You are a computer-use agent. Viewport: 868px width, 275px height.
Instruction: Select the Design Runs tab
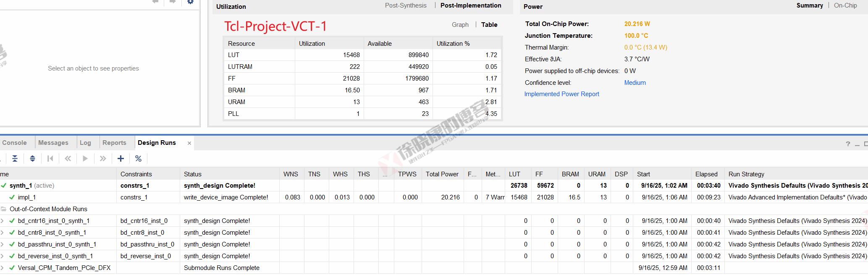[x=157, y=143]
